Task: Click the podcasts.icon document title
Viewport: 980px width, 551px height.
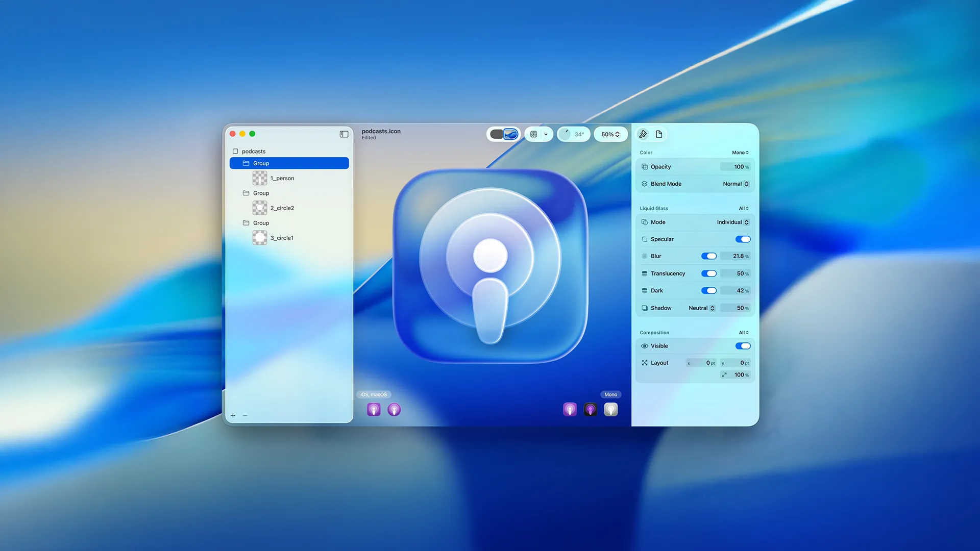Action: pyautogui.click(x=381, y=131)
